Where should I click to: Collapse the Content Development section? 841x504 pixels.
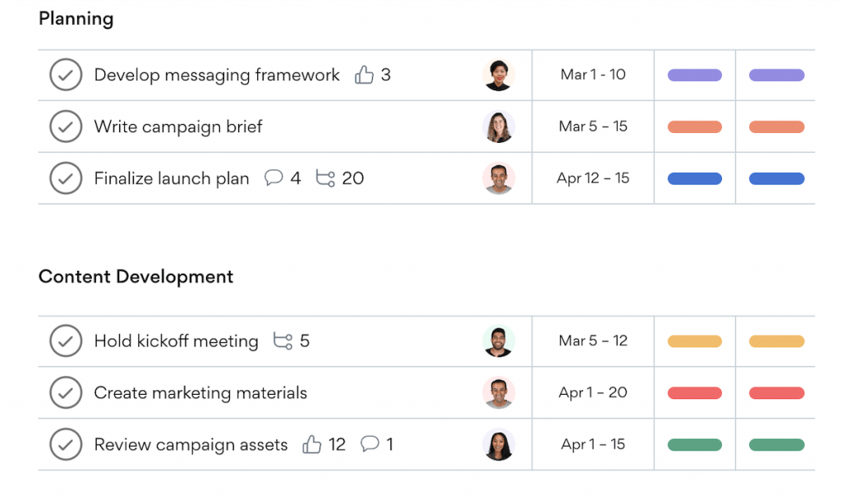point(136,277)
